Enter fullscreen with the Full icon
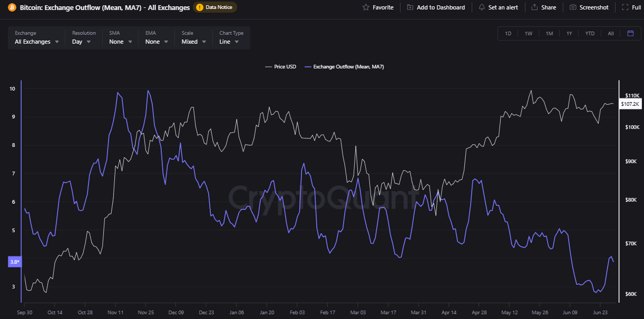The width and height of the screenshot is (644, 319). click(x=625, y=7)
